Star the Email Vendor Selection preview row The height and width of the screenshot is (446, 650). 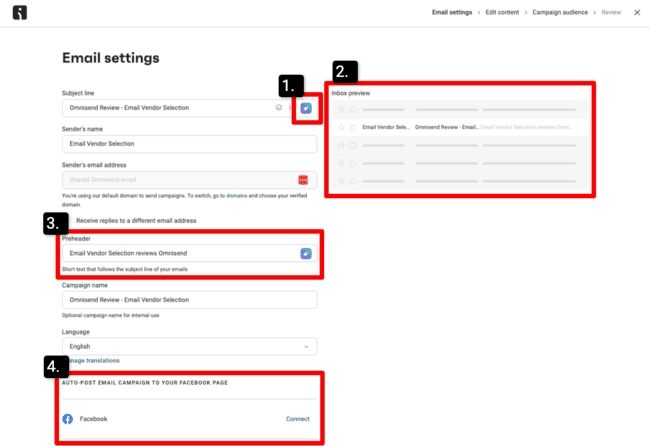click(341, 127)
